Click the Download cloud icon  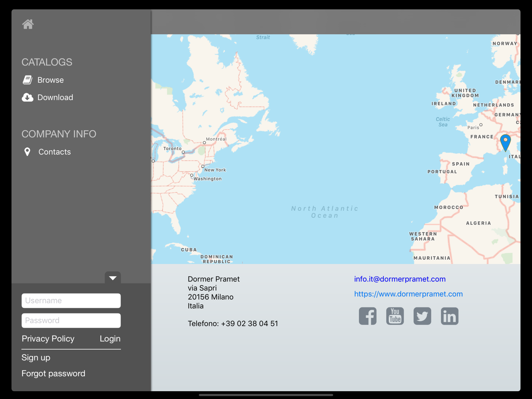click(x=27, y=97)
